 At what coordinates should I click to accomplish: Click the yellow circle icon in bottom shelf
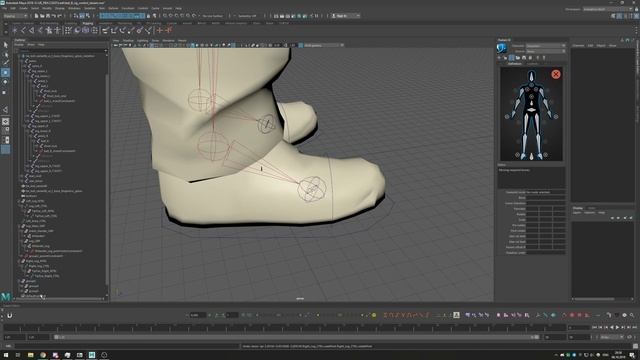(374, 315)
